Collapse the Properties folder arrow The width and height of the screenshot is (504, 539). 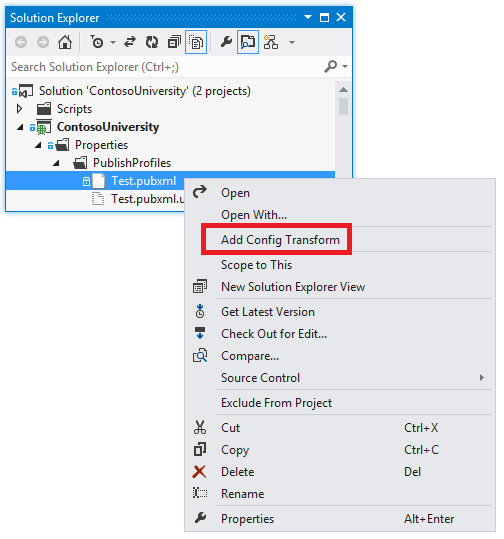click(38, 145)
